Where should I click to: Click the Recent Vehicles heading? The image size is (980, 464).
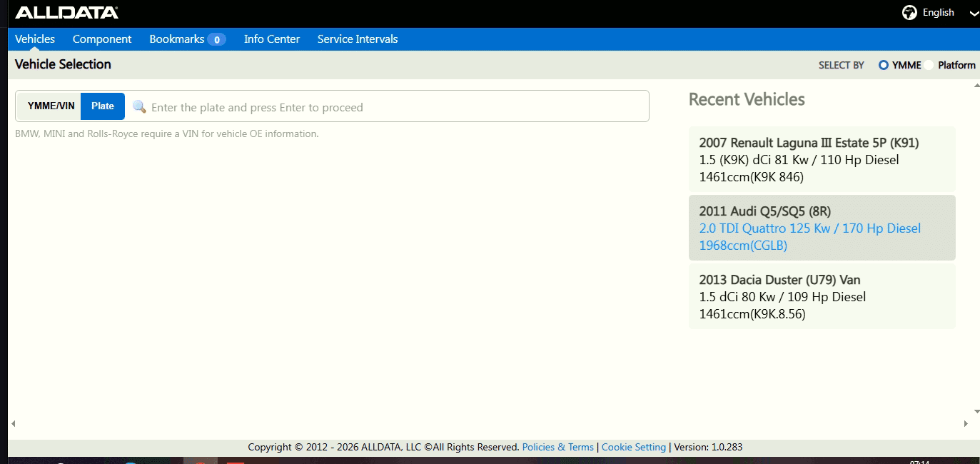[747, 99]
